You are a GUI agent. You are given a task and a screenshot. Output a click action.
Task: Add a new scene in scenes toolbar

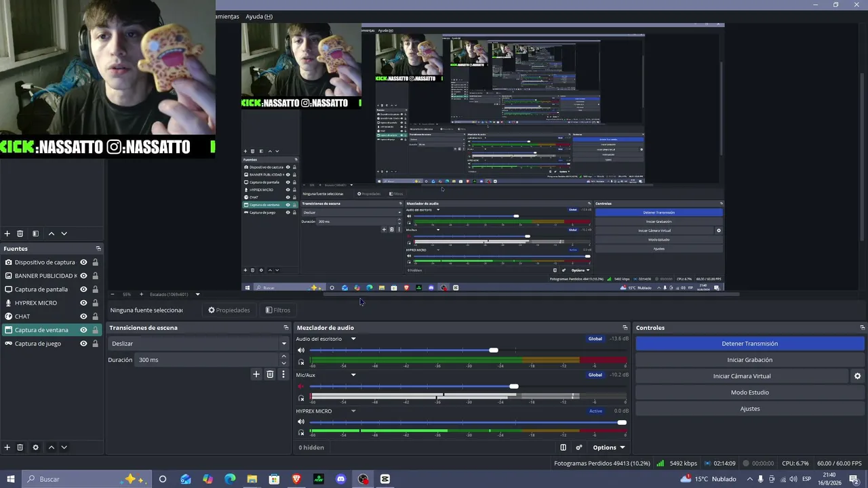[x=7, y=234]
